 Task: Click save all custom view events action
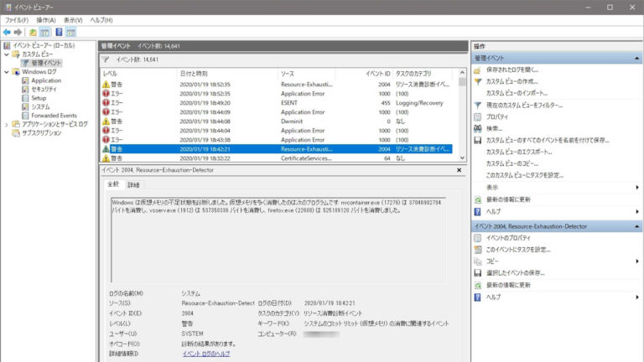pyautogui.click(x=548, y=141)
